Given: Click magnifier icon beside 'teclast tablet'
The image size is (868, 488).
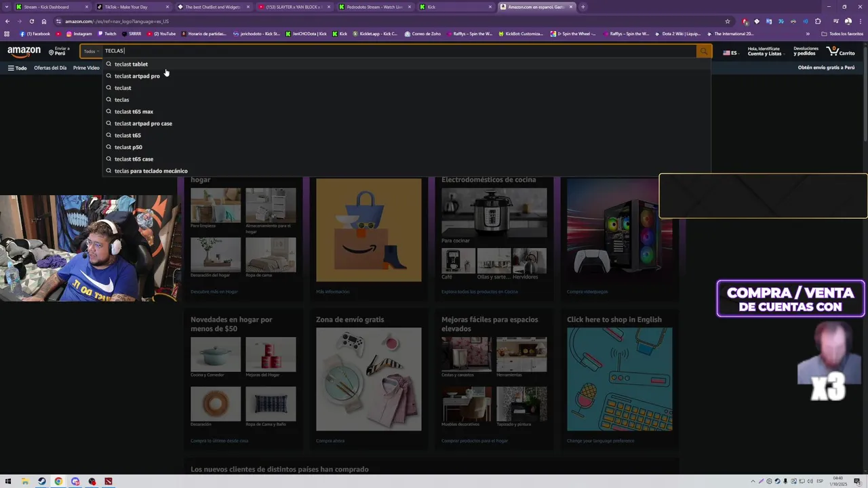Looking at the screenshot, I should click(x=108, y=64).
